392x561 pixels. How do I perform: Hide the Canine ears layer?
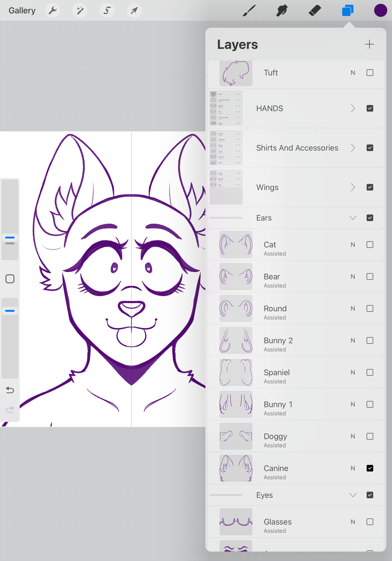click(x=370, y=468)
